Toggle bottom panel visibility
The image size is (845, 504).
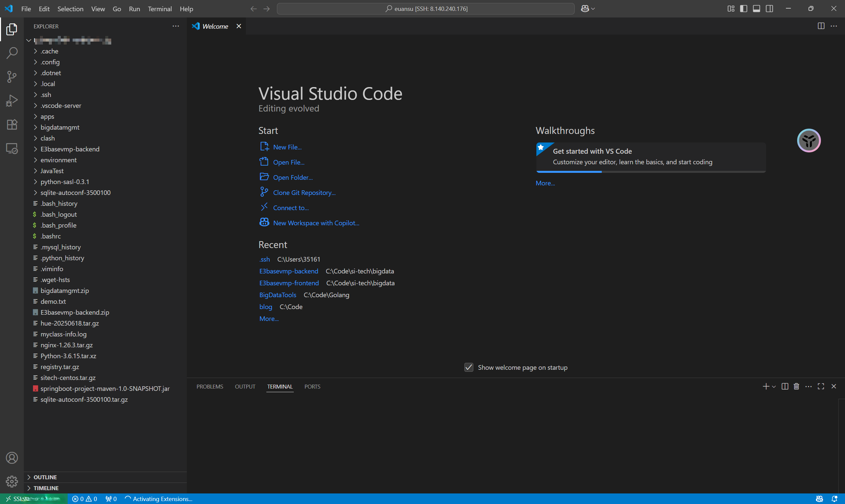click(756, 9)
